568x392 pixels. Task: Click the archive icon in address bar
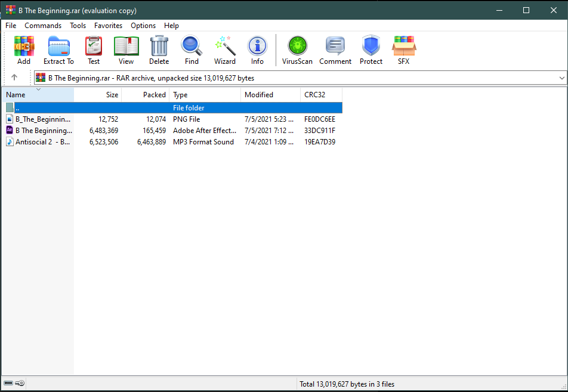coord(41,78)
